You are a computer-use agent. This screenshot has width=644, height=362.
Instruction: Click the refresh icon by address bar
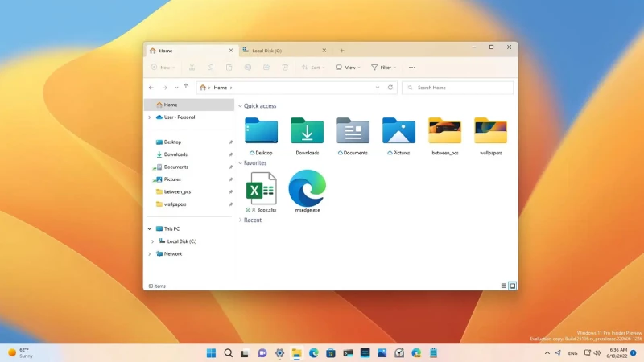[x=390, y=88]
